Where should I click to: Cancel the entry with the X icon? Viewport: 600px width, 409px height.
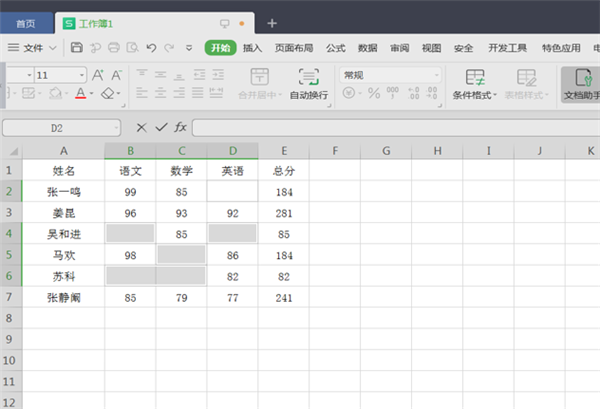[x=141, y=127]
